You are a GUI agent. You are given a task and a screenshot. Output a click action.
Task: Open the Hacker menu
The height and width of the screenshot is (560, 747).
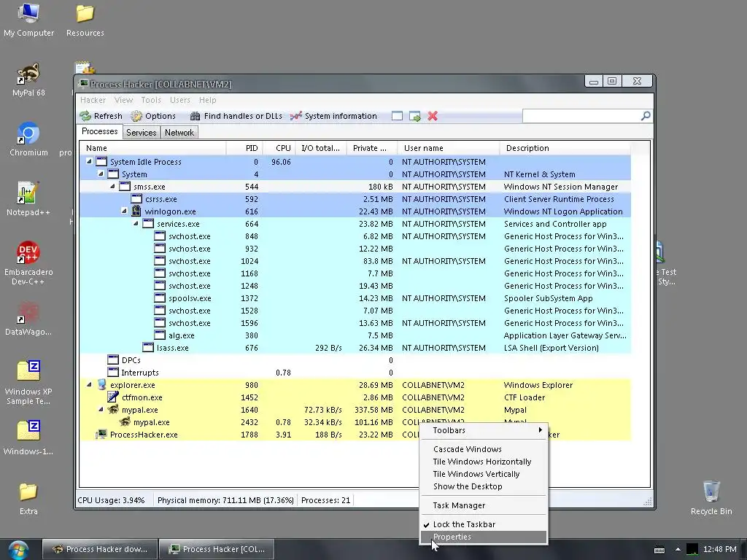tap(93, 100)
